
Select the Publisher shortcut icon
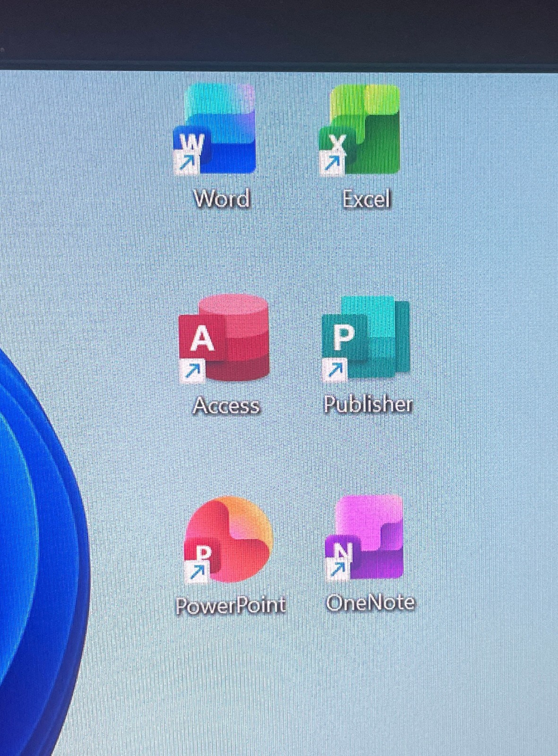(365, 338)
